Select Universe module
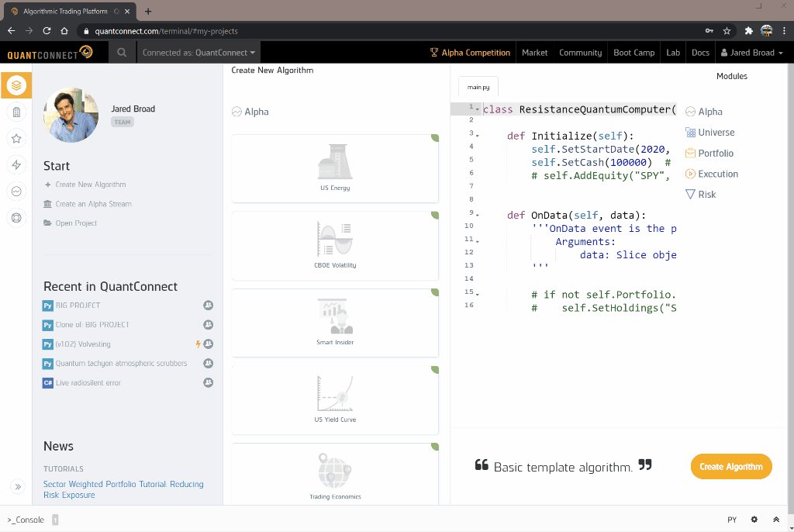Viewport: 794px width, 532px height. [x=709, y=133]
